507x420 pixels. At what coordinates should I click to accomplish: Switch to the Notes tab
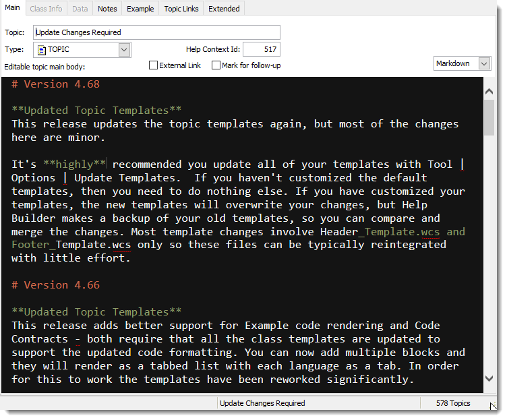pyautogui.click(x=107, y=9)
